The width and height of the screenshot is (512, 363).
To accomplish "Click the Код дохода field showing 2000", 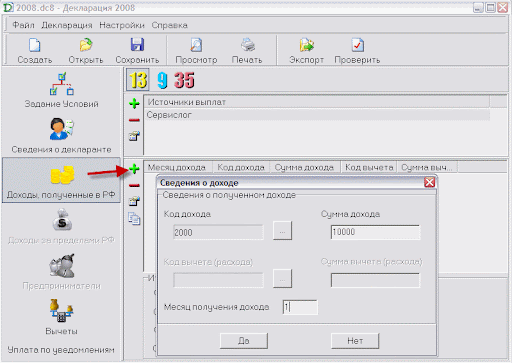I will pos(218,232).
